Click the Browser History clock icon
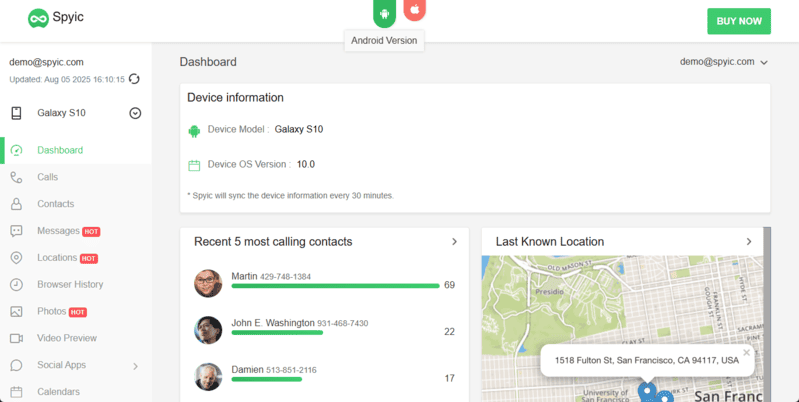 (x=16, y=285)
